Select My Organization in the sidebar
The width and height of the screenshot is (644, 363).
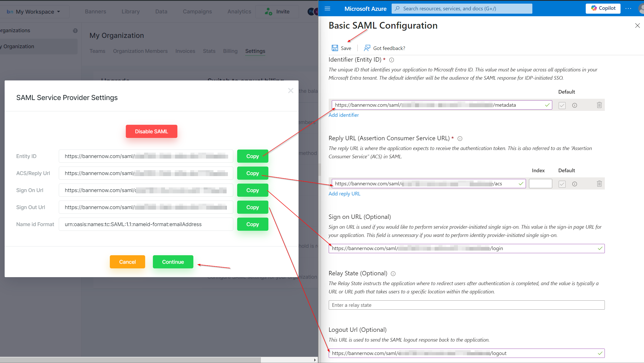click(38, 47)
